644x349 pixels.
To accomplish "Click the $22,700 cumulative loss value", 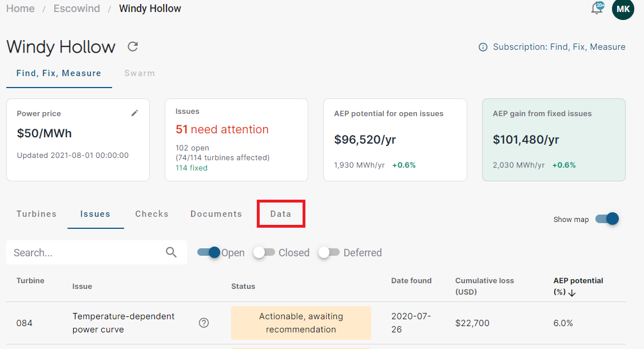I will (x=472, y=323).
